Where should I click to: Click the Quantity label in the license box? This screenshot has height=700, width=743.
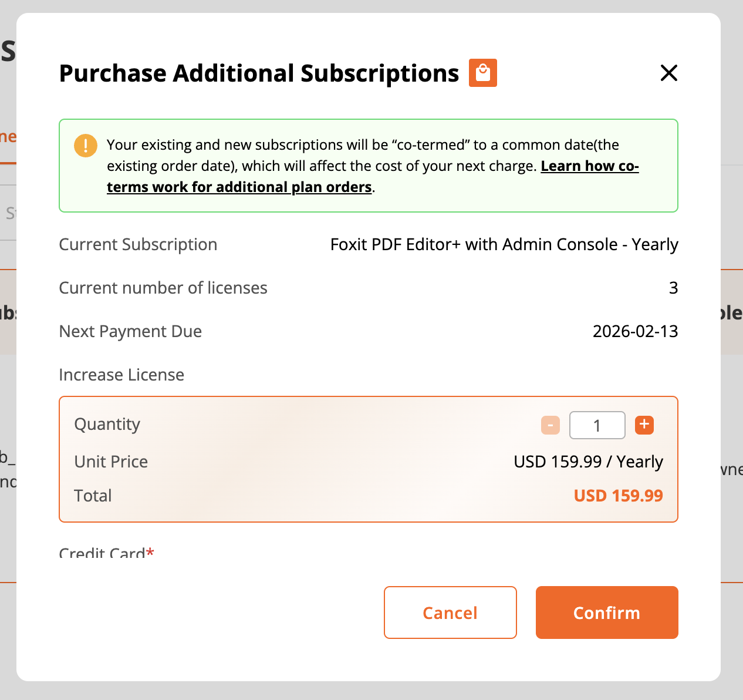coord(107,424)
